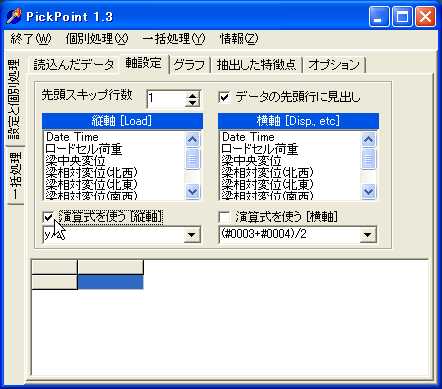Select 梁相対変位(南西) in 縦軸 list

point(91,195)
